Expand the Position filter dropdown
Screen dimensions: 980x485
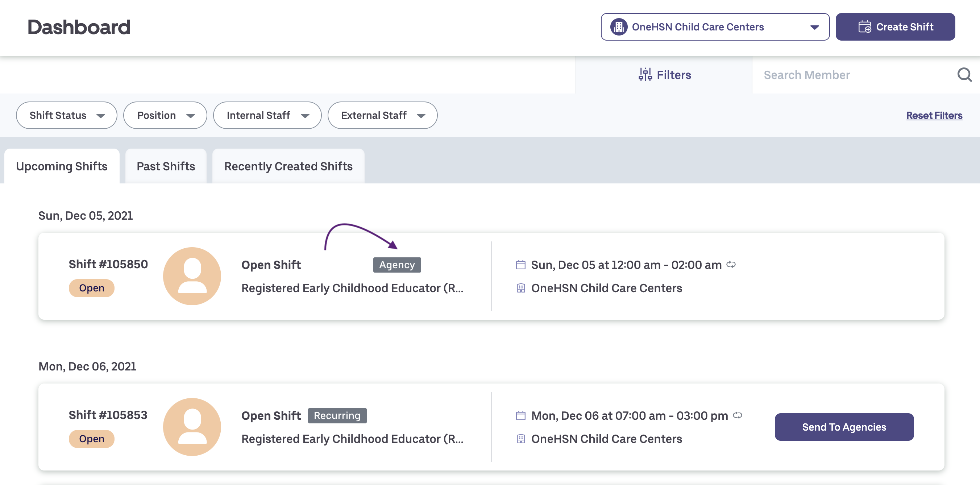pos(165,115)
